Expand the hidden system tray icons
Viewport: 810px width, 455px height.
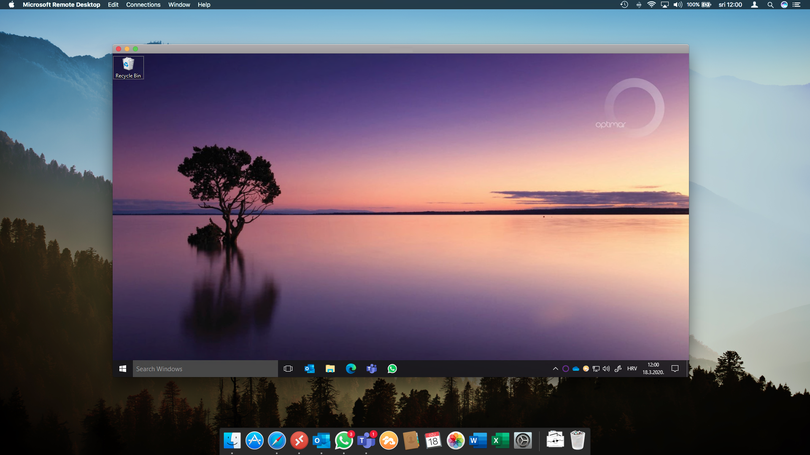(555, 369)
